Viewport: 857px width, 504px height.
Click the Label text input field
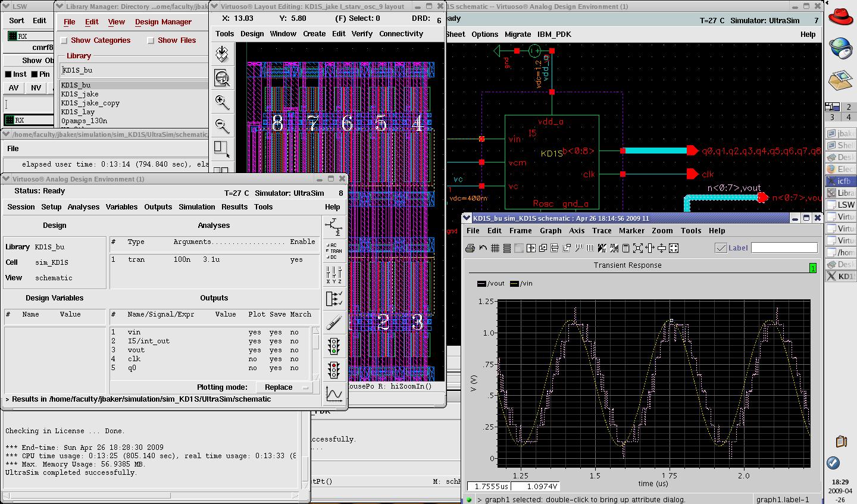coord(784,248)
